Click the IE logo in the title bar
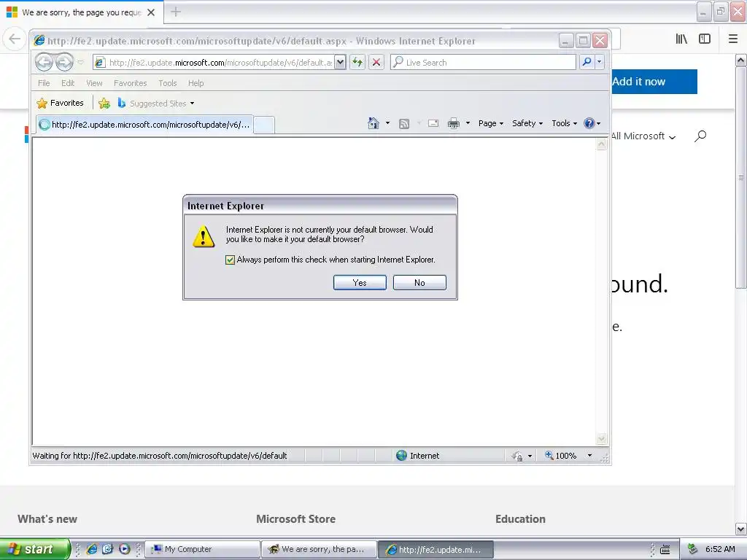Viewport: 747px width, 560px height. (x=39, y=41)
